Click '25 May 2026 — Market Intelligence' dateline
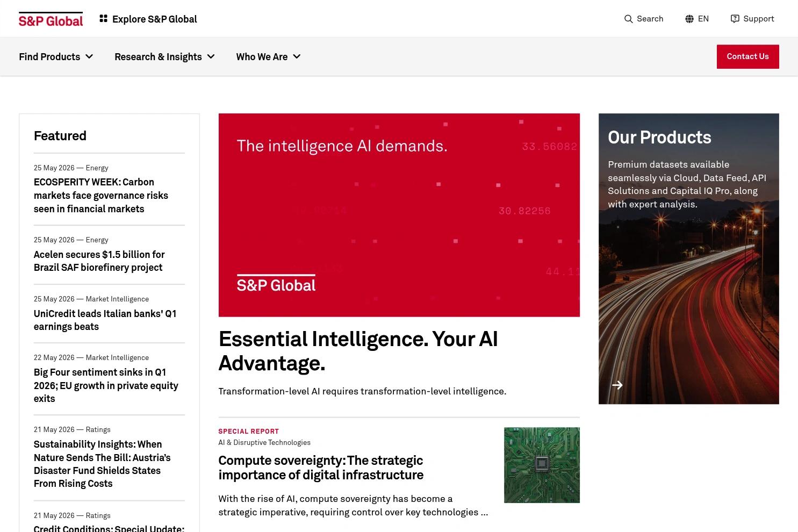This screenshot has height=532, width=798. point(91,299)
